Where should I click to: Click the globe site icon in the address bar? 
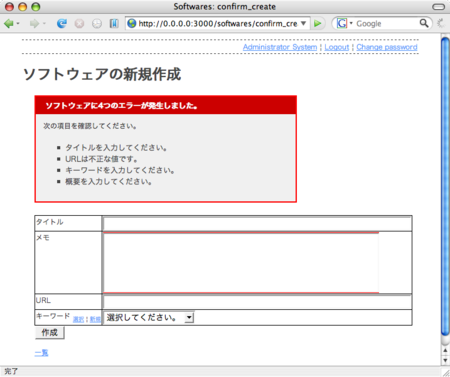(x=132, y=23)
